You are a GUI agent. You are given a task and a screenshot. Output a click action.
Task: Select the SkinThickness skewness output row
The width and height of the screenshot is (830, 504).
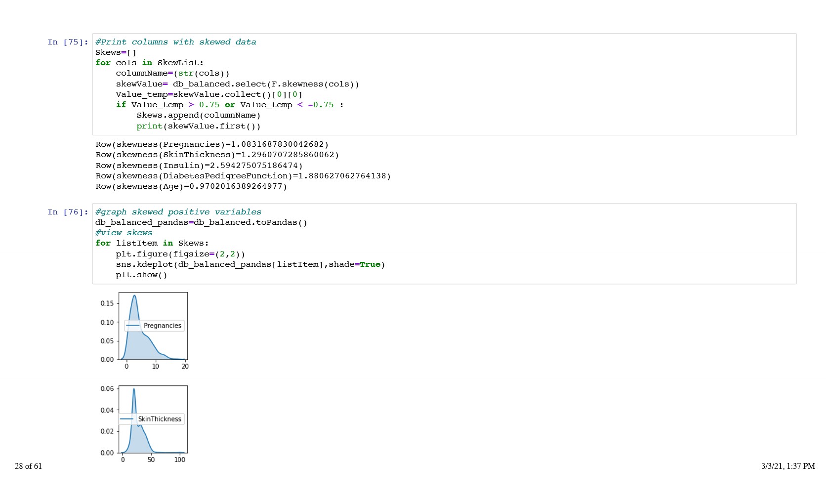(217, 155)
